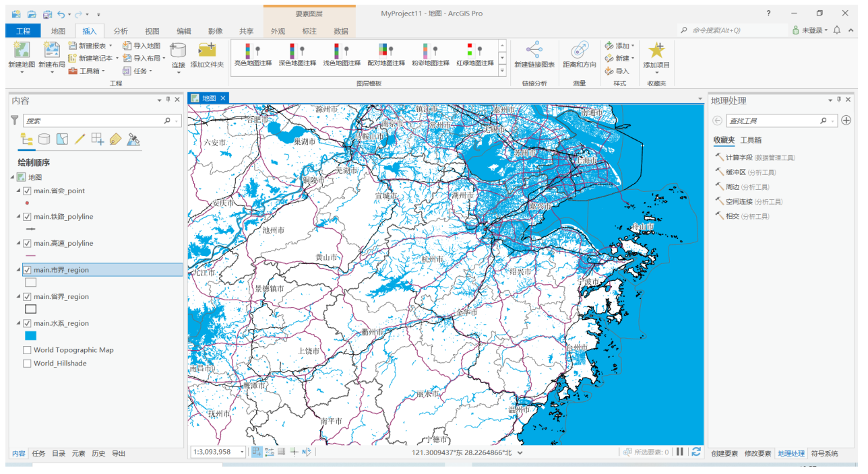
Task: Expand the layer templates gallery arrow
Action: (502, 69)
